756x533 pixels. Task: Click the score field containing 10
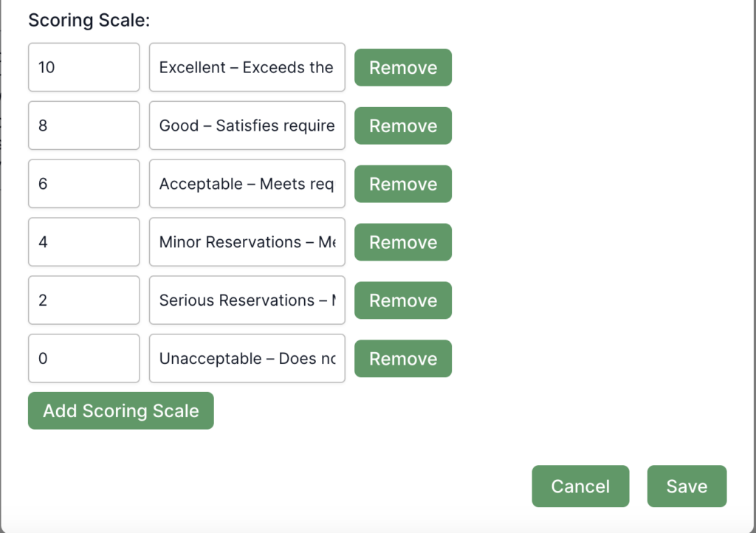pyautogui.click(x=83, y=67)
